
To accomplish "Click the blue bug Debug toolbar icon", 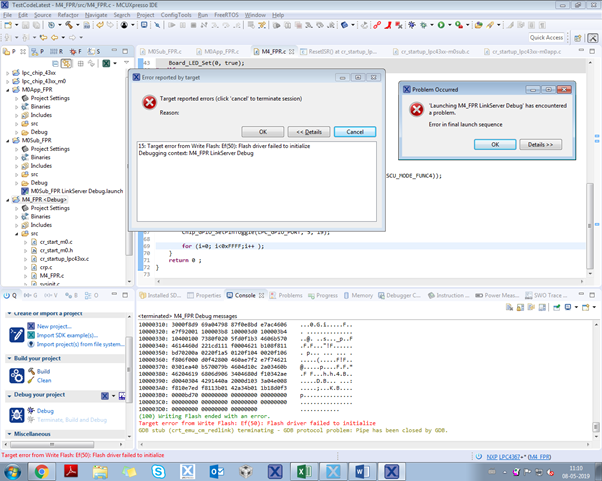I will pos(412,25).
